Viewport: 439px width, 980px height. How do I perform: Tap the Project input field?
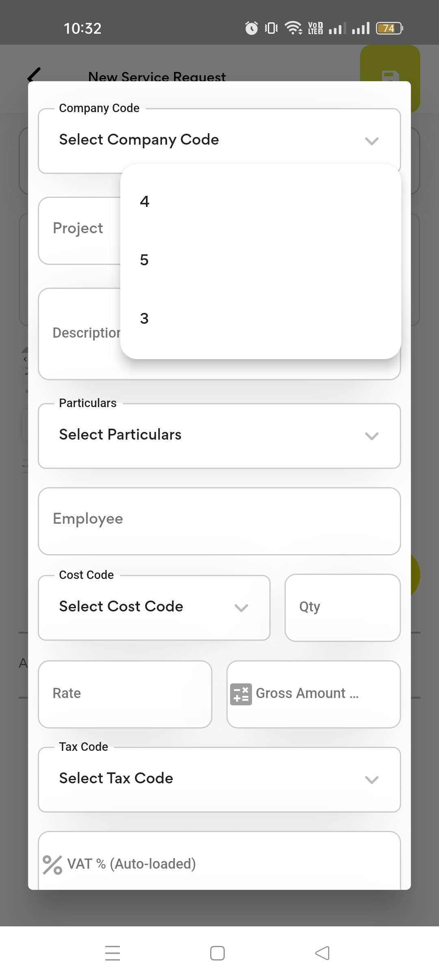coord(79,230)
